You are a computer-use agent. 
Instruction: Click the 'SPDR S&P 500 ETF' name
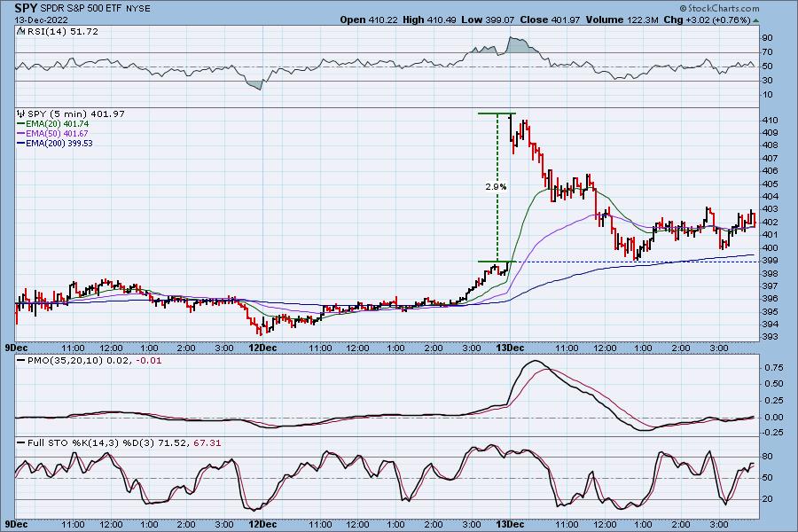(81, 9)
